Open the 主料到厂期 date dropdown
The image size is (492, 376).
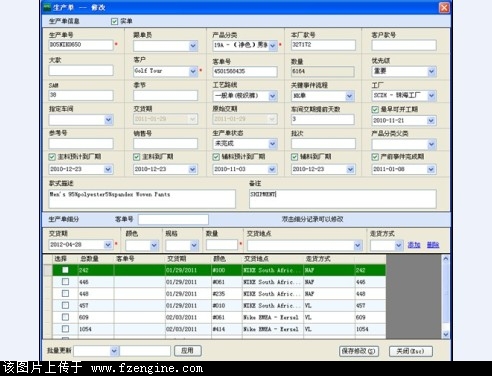192,169
